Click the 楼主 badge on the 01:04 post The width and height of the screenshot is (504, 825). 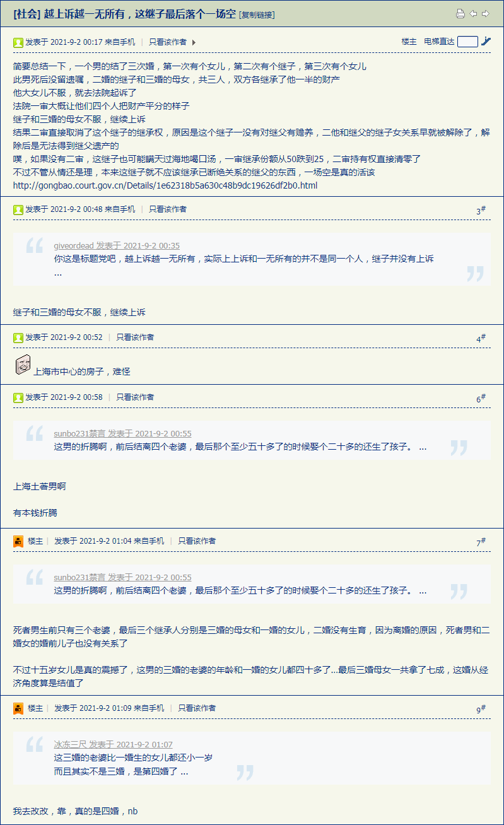click(x=35, y=541)
